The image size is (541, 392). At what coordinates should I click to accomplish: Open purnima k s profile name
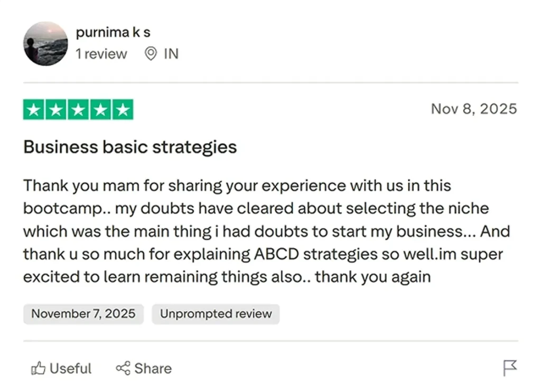point(113,32)
